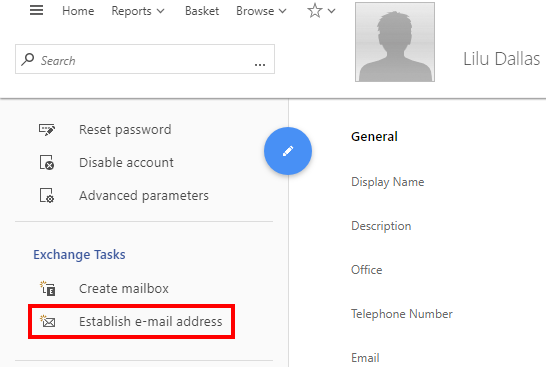Click the Disable account icon
The height and width of the screenshot is (367, 546).
[x=47, y=163]
